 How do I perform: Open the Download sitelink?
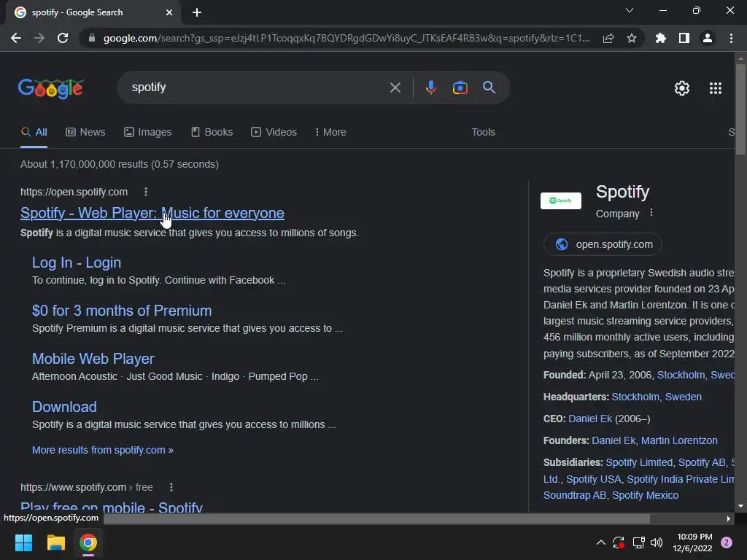pyautogui.click(x=64, y=407)
